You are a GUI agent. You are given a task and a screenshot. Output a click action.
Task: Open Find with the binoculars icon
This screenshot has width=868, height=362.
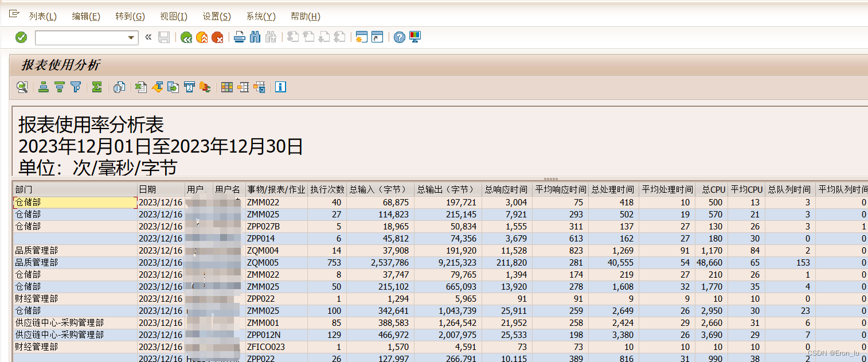click(254, 37)
